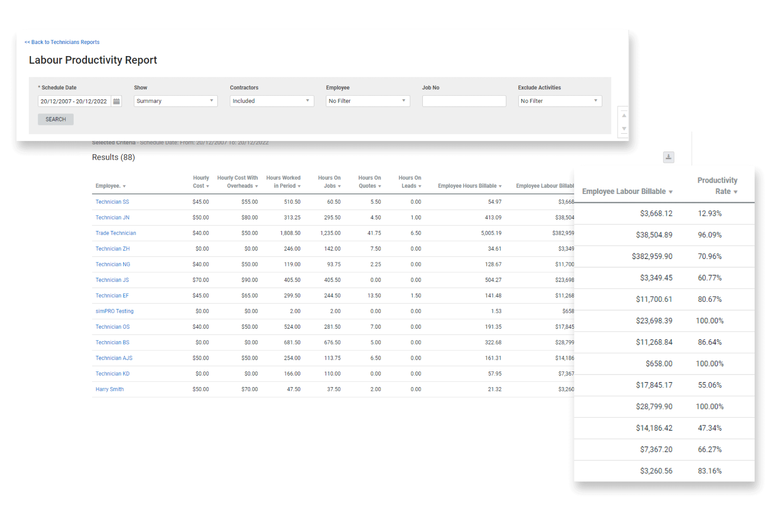Select the 6.50 hours on leads cell
The height and width of the screenshot is (532, 772).
point(416,233)
